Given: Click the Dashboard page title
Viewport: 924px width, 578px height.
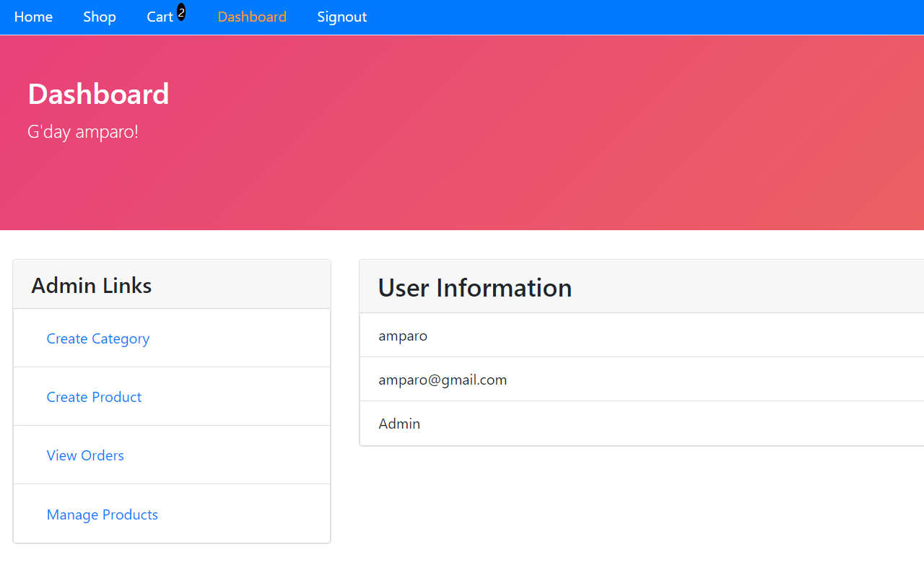Looking at the screenshot, I should pyautogui.click(x=98, y=93).
